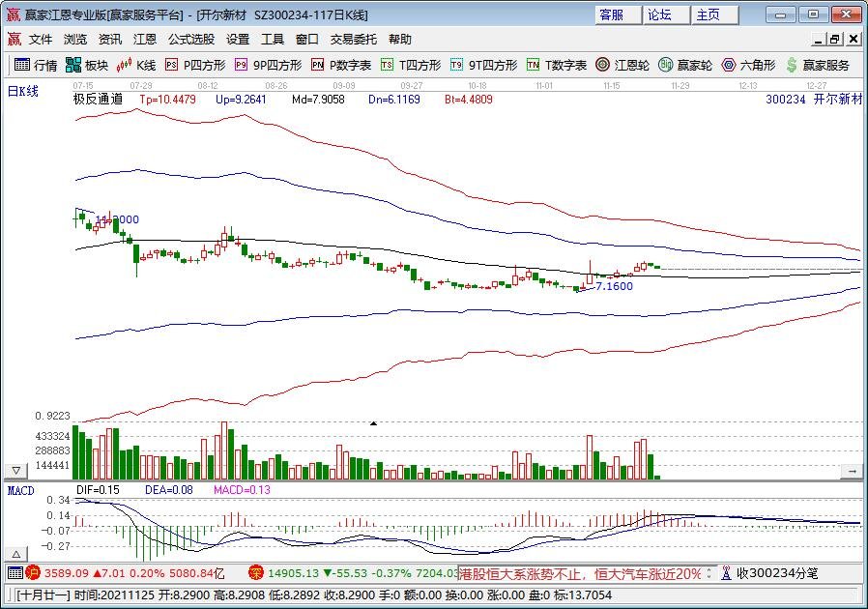Image resolution: width=868 pixels, height=609 pixels.
Task: Expand the MACD panel with up triangle
Action: (x=16, y=554)
